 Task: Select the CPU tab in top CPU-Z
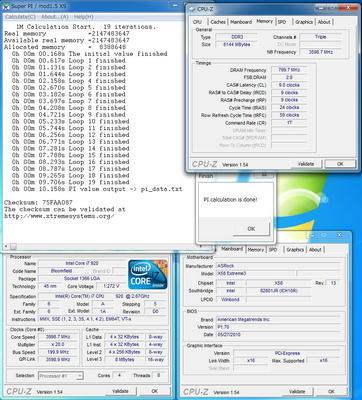[x=197, y=22]
